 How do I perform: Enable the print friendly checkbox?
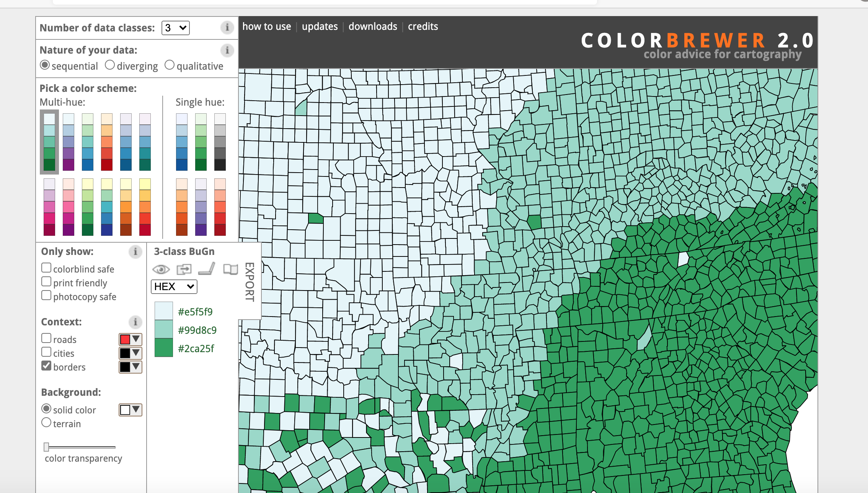[x=46, y=282]
